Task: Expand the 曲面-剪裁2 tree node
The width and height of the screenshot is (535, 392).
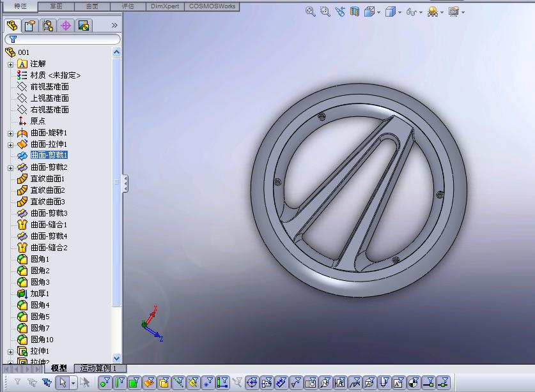Action: (11, 168)
